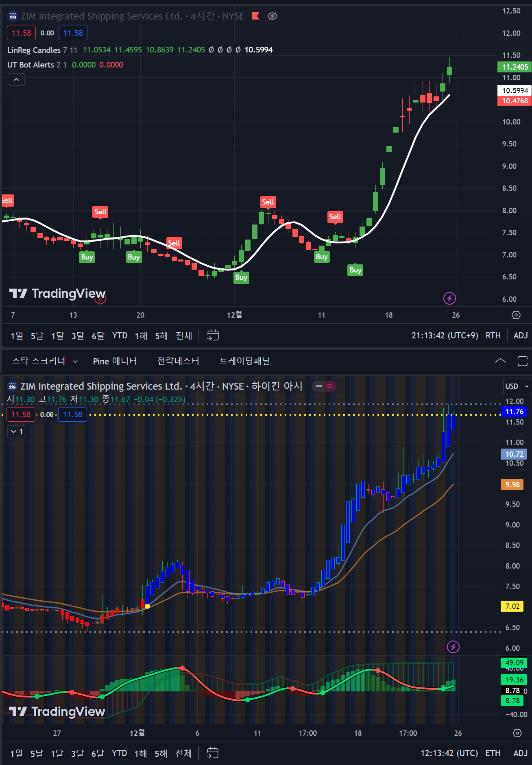Image resolution: width=532 pixels, height=765 pixels.
Task: Select 6달 range in top chart
Action: 98,336
